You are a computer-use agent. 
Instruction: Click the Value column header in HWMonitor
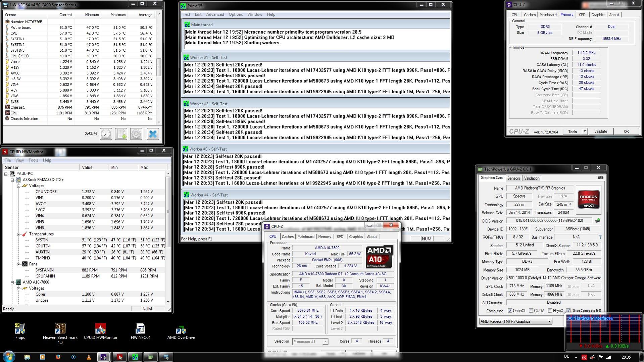pyautogui.click(x=94, y=167)
